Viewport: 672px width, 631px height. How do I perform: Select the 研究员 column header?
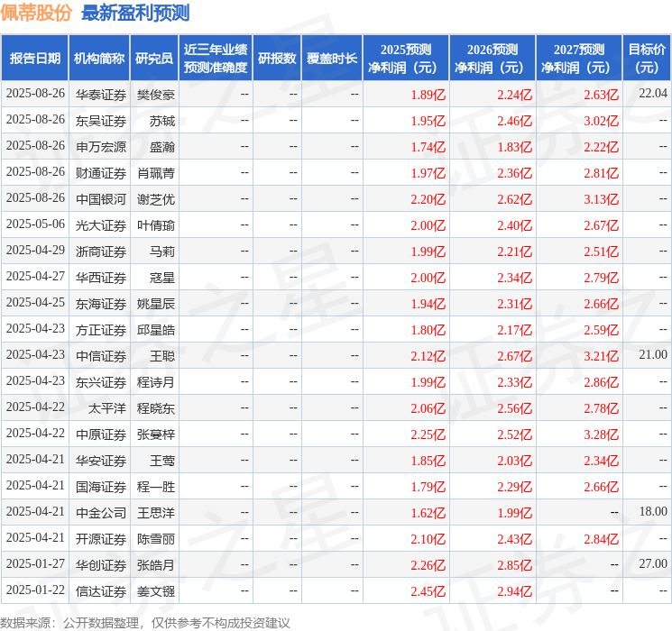[154, 58]
